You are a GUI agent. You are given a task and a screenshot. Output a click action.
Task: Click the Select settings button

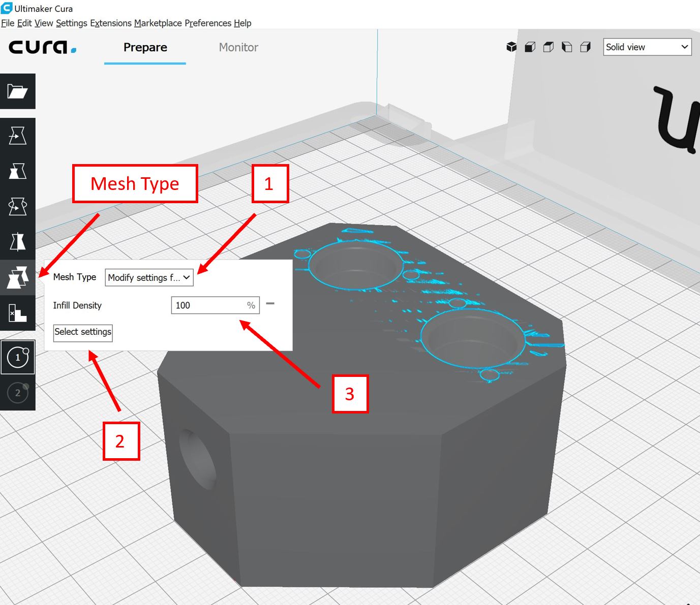[83, 332]
